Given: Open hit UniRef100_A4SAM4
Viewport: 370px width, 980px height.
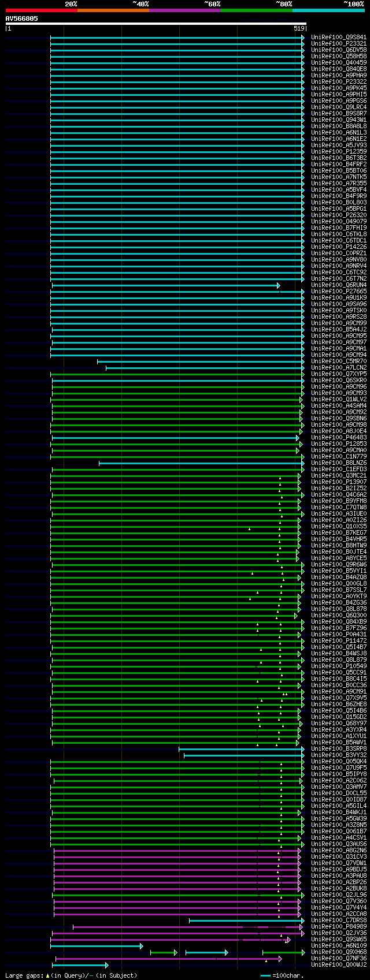Looking at the screenshot, I should click(x=339, y=406).
